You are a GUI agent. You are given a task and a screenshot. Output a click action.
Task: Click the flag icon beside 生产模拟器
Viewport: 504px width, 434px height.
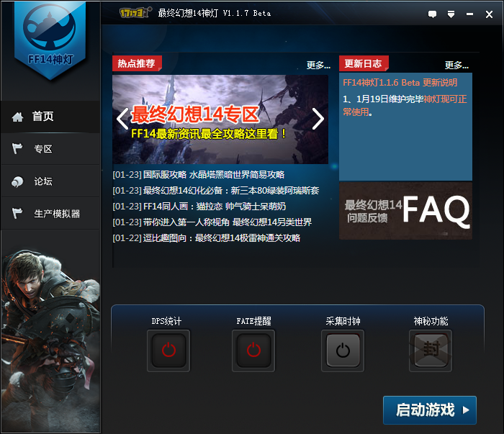(x=17, y=213)
